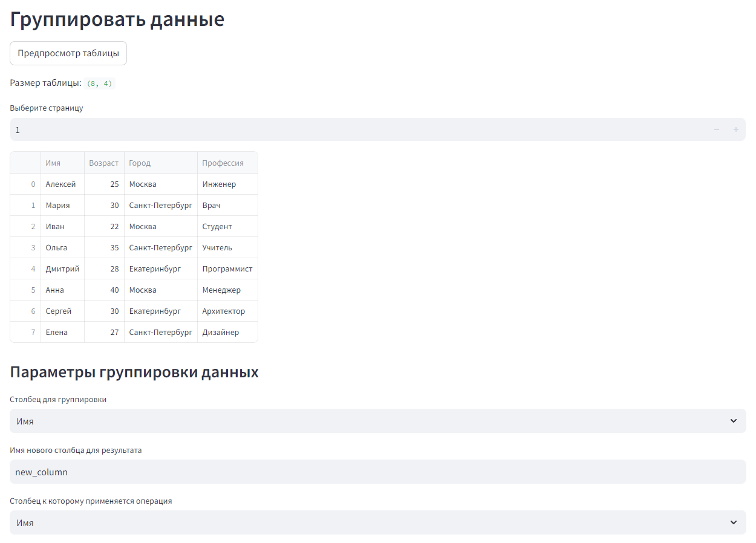Click the 'Иван' cell in the table

[62, 226]
